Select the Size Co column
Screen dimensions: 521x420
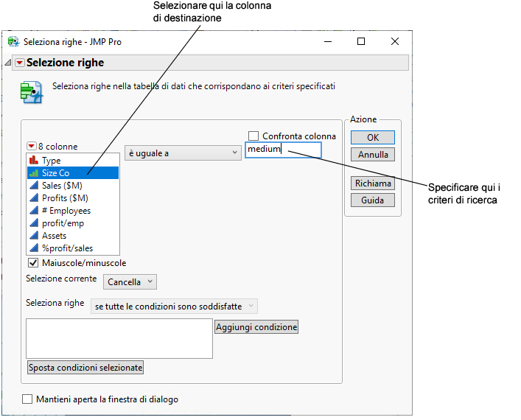73,172
